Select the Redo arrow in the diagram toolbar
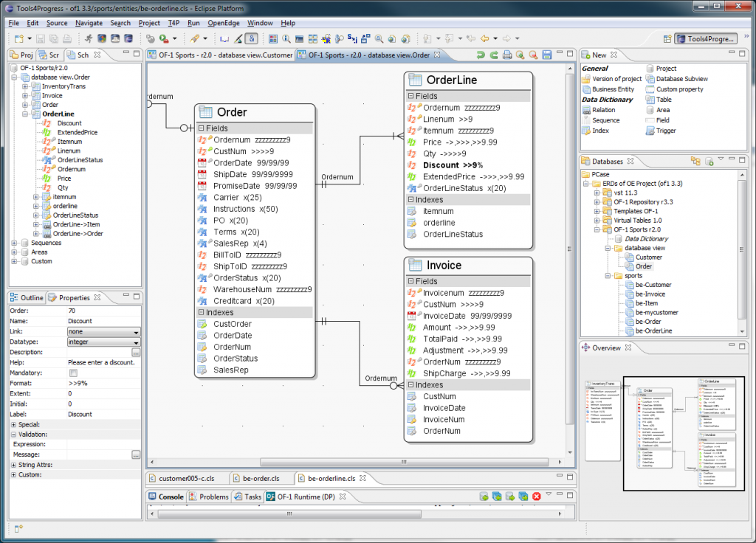Viewport: 756px width, 543px height. click(x=494, y=54)
